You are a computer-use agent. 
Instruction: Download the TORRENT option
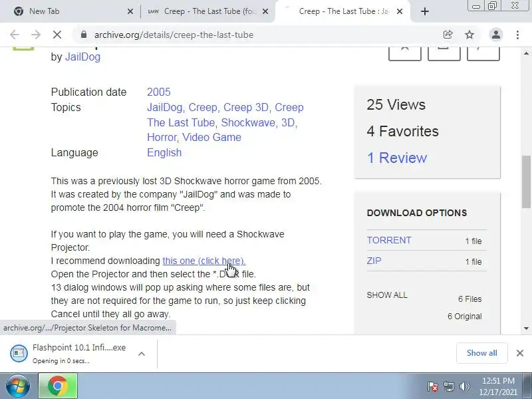point(389,240)
